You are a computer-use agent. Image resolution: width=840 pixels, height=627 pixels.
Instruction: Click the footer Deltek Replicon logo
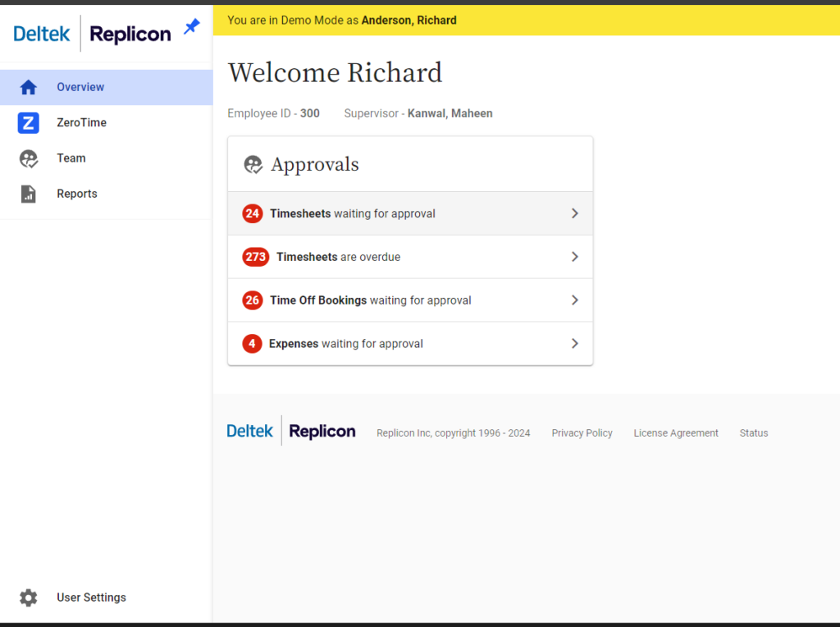(290, 430)
